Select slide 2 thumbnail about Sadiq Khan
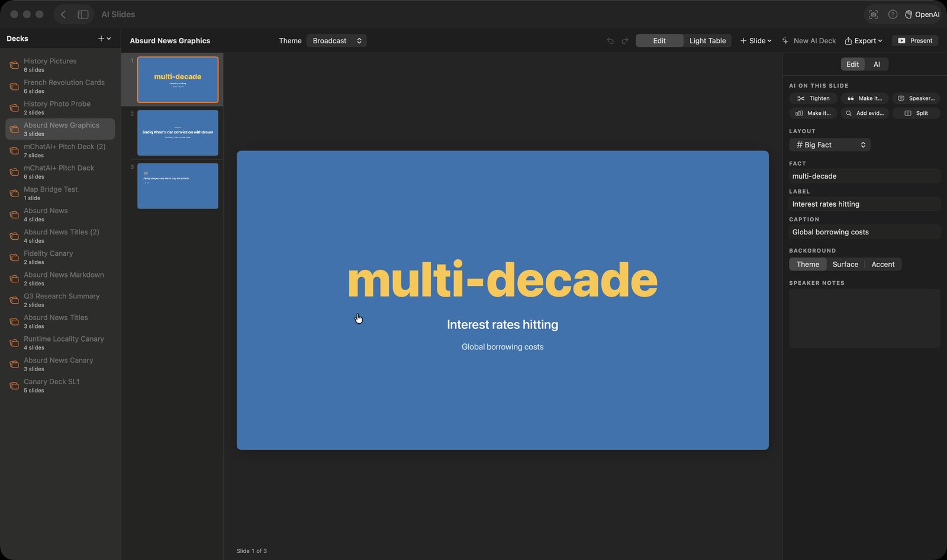 [x=178, y=133]
